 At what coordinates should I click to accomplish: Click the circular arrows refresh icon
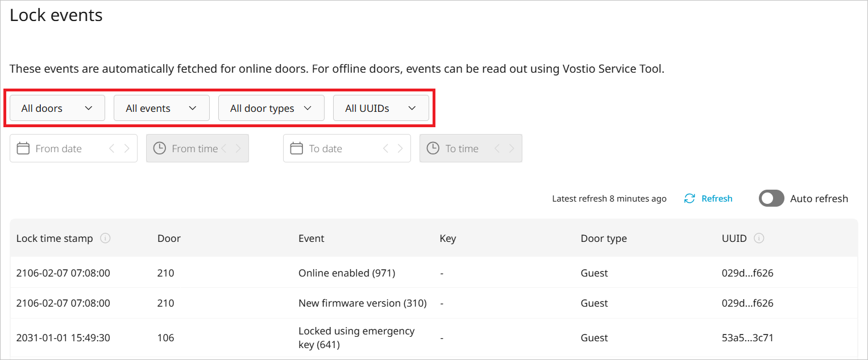click(690, 199)
